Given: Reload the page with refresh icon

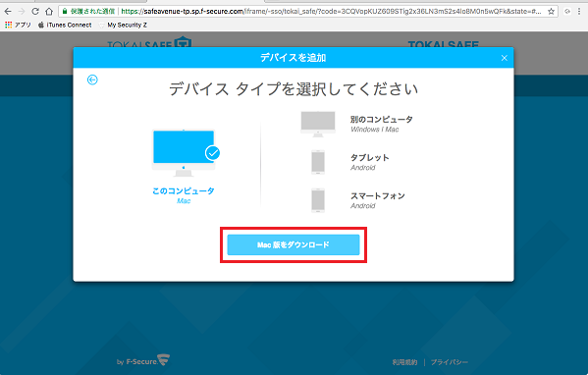Looking at the screenshot, I should 35,12.
